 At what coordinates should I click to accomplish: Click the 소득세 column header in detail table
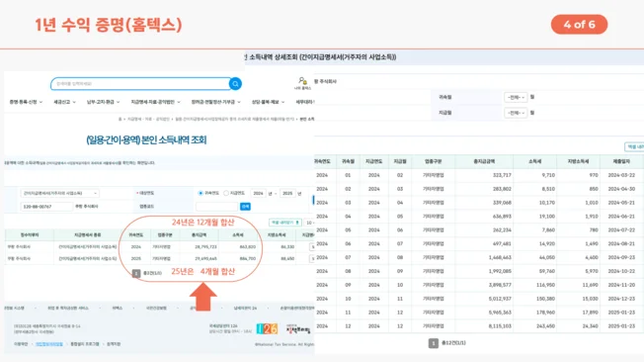point(534,161)
